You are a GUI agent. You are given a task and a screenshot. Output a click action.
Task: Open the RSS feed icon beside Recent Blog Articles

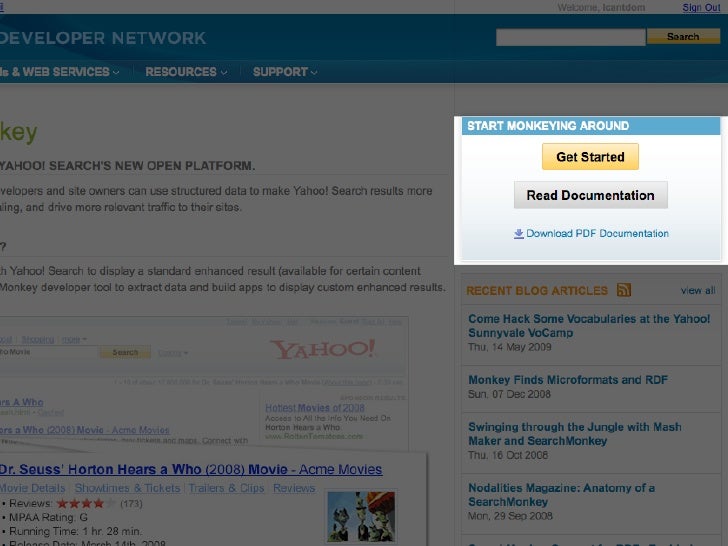(624, 290)
